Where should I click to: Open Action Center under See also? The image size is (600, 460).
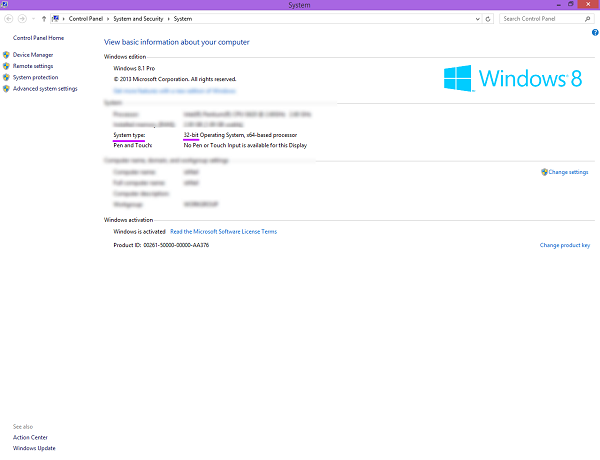(x=30, y=437)
